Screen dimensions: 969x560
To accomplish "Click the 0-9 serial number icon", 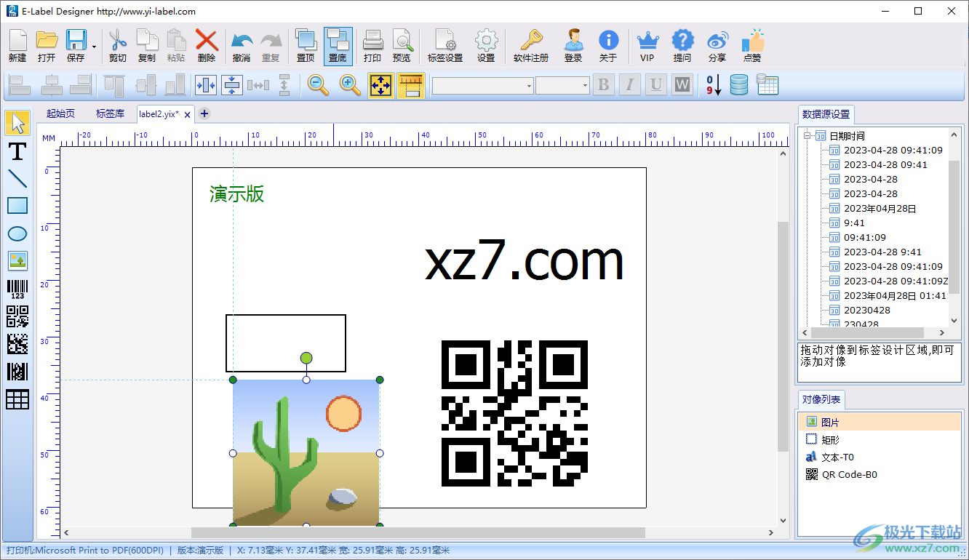I will [x=714, y=85].
